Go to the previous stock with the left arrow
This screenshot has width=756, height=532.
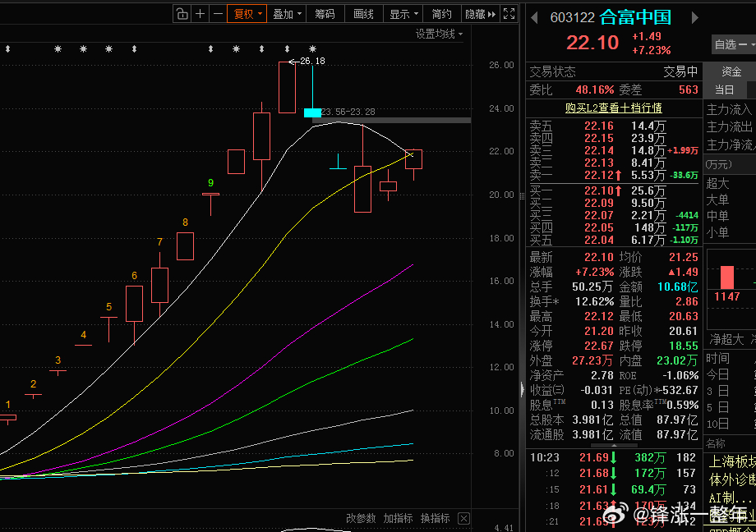click(x=534, y=18)
